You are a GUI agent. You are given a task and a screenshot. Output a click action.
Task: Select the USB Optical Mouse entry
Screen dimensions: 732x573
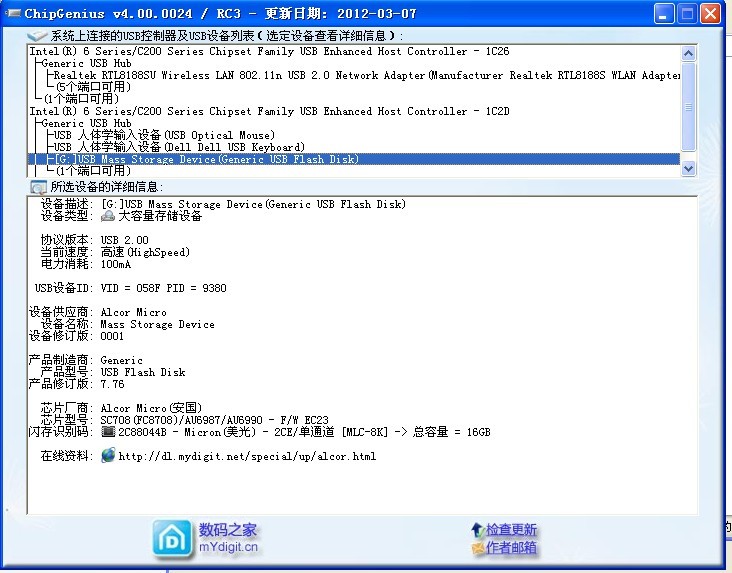tap(164, 135)
